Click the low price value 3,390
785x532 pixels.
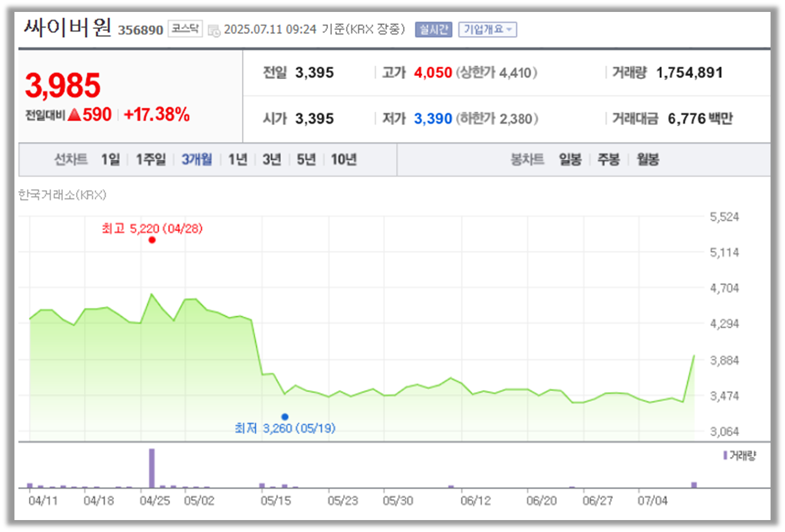coord(433,119)
